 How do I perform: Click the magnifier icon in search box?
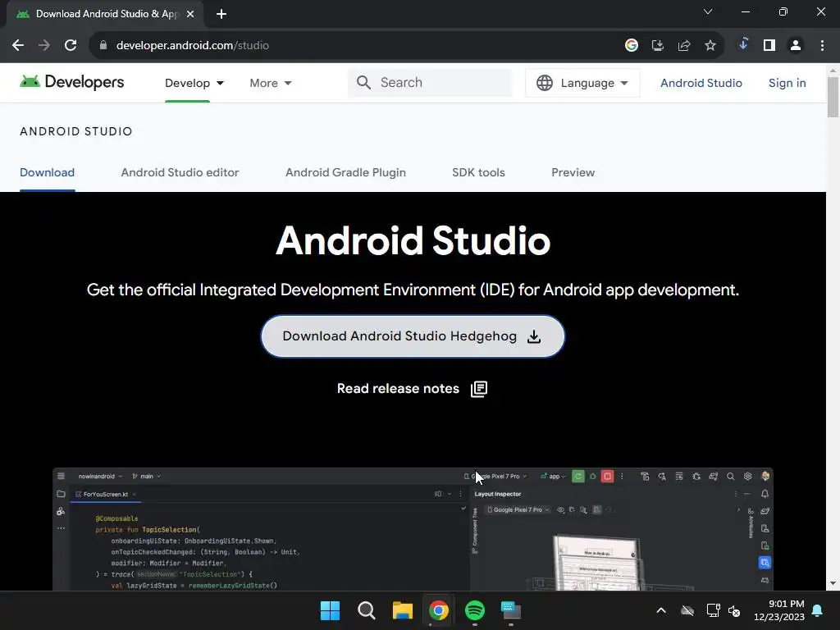click(x=363, y=83)
